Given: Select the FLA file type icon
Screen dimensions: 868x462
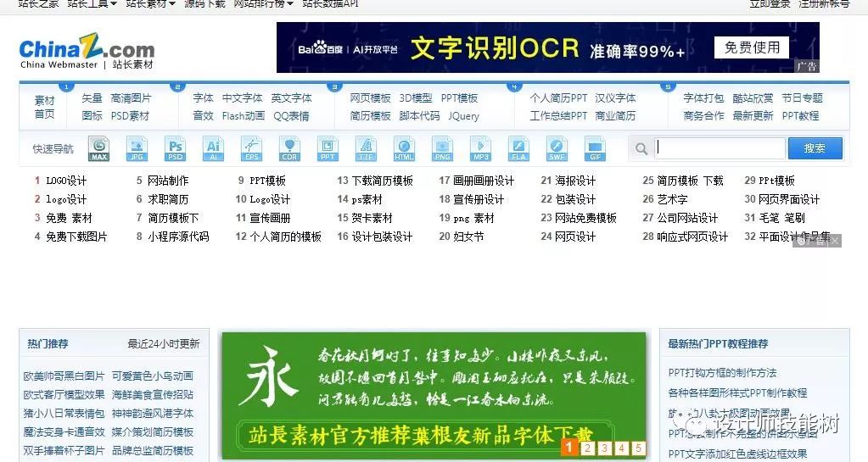Looking at the screenshot, I should pos(518,148).
